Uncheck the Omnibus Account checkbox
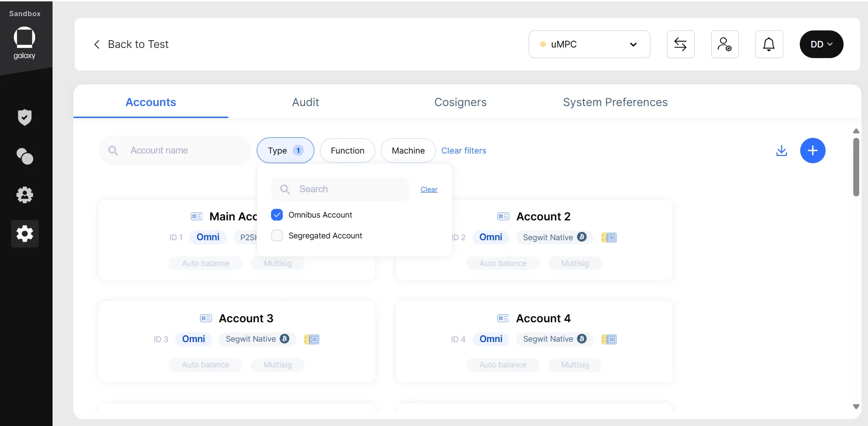The width and height of the screenshot is (868, 426). 277,215
